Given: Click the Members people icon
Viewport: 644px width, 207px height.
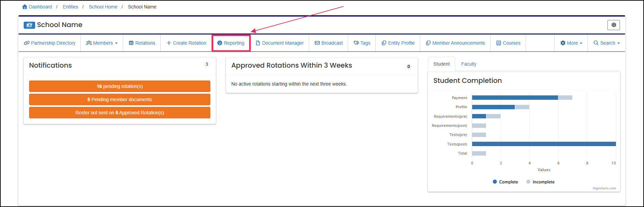Looking at the screenshot, I should 89,43.
